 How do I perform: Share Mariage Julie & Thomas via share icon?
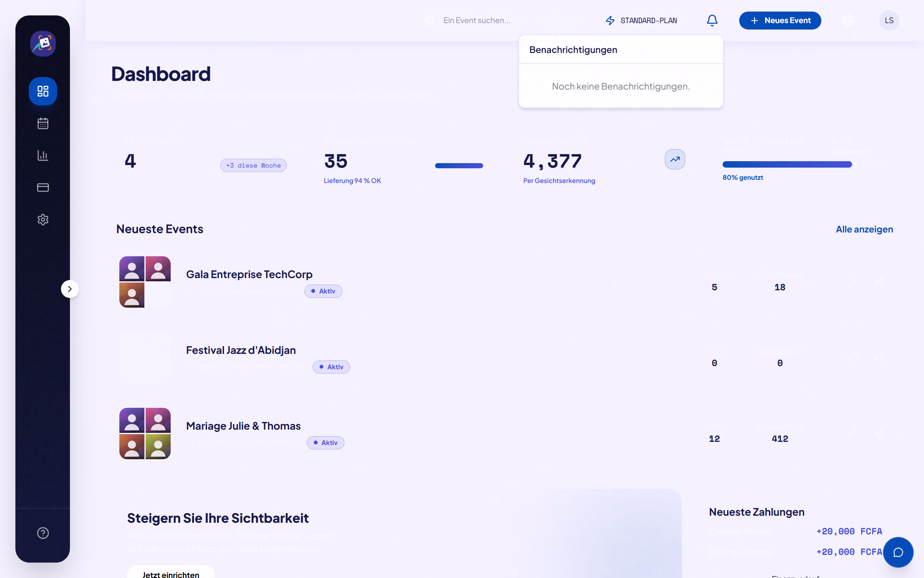[878, 433]
